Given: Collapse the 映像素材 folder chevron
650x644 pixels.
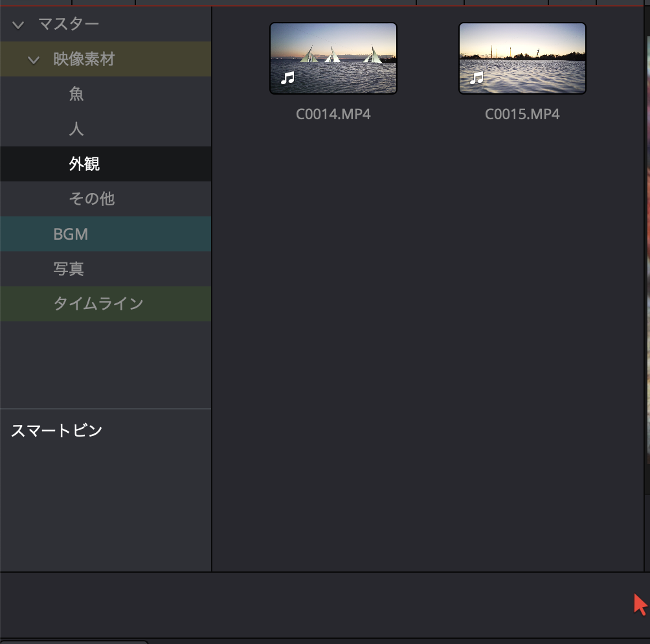Looking at the screenshot, I should pyautogui.click(x=34, y=60).
